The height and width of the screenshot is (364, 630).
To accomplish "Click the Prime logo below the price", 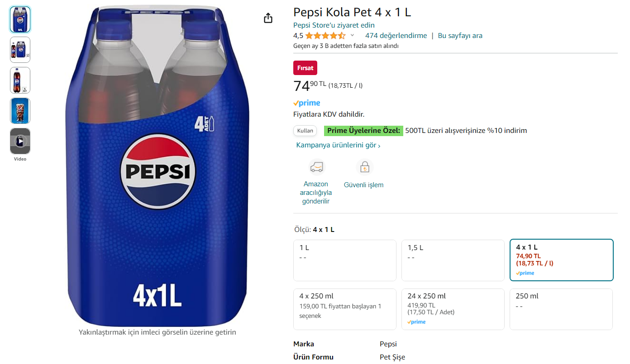I will coord(307,103).
